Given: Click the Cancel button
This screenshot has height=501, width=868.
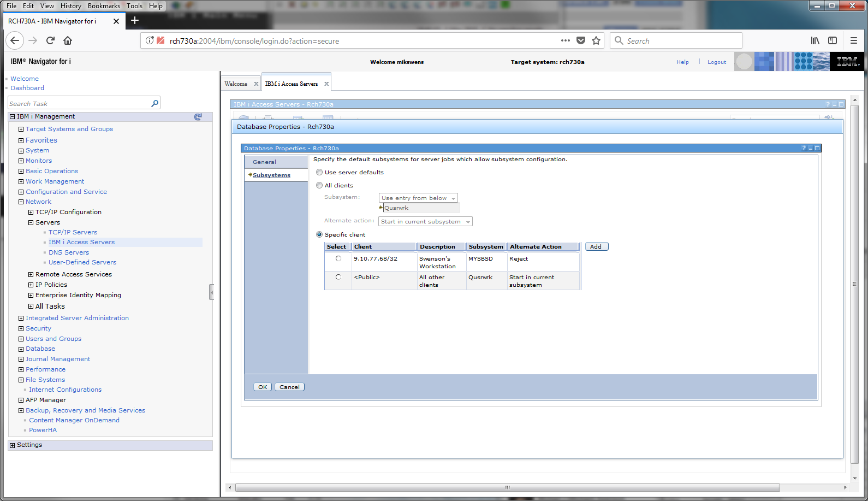Looking at the screenshot, I should [289, 387].
